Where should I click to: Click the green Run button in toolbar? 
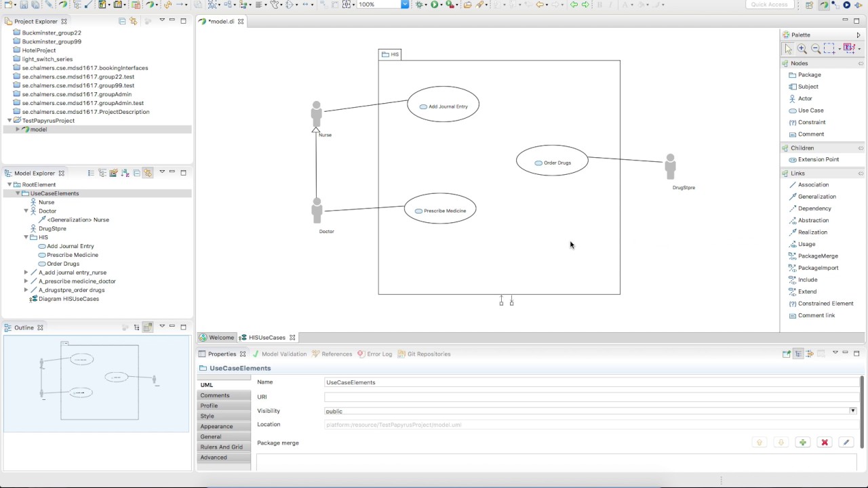pos(435,5)
